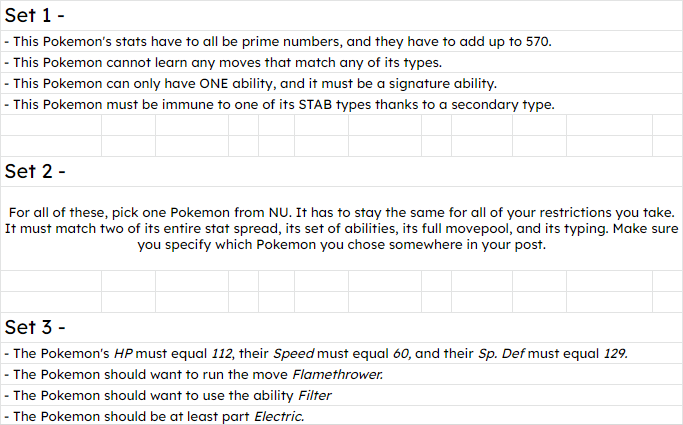Click the prime numbers stats rule row
The height and width of the screenshot is (425, 683).
pos(342,41)
